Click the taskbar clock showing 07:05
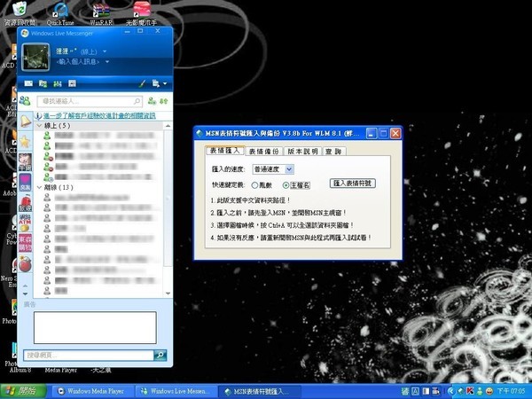 511,391
